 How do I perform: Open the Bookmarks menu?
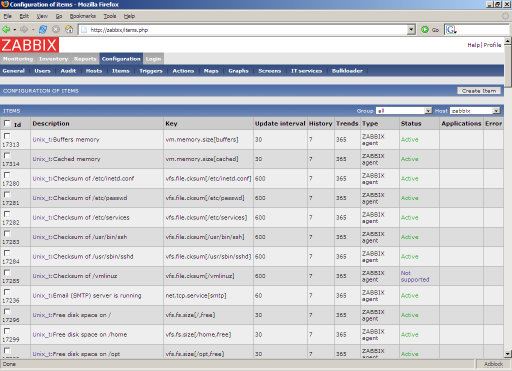click(x=82, y=16)
